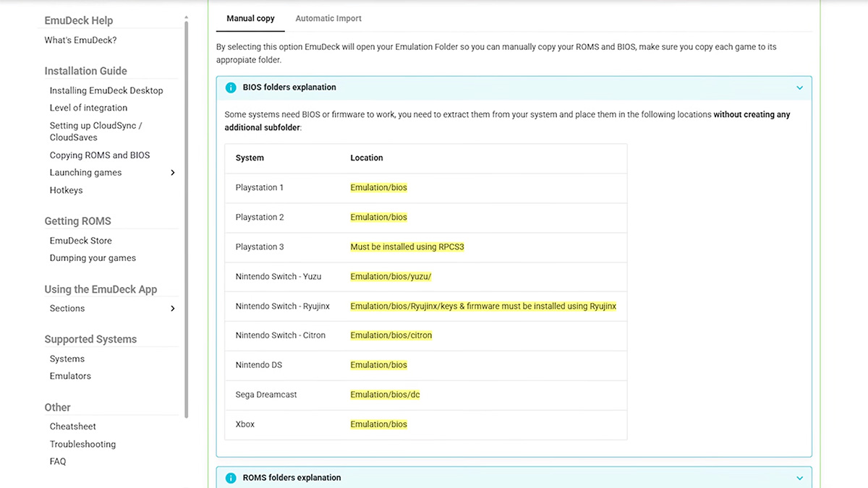Open Setting up CloudSync / CloudSaves
Viewport: 868px width, 488px height.
tap(95, 131)
